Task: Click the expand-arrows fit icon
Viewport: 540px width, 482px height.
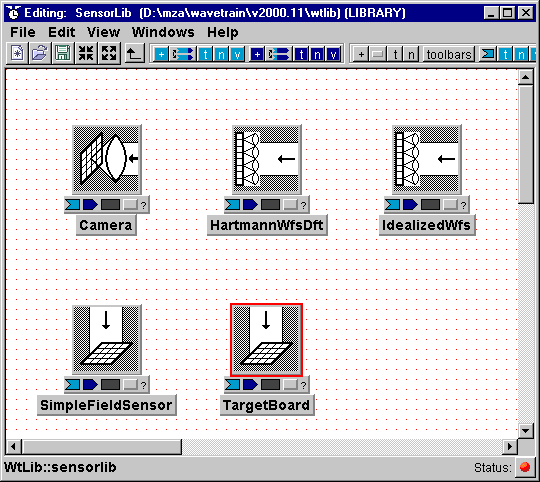Action: point(109,54)
